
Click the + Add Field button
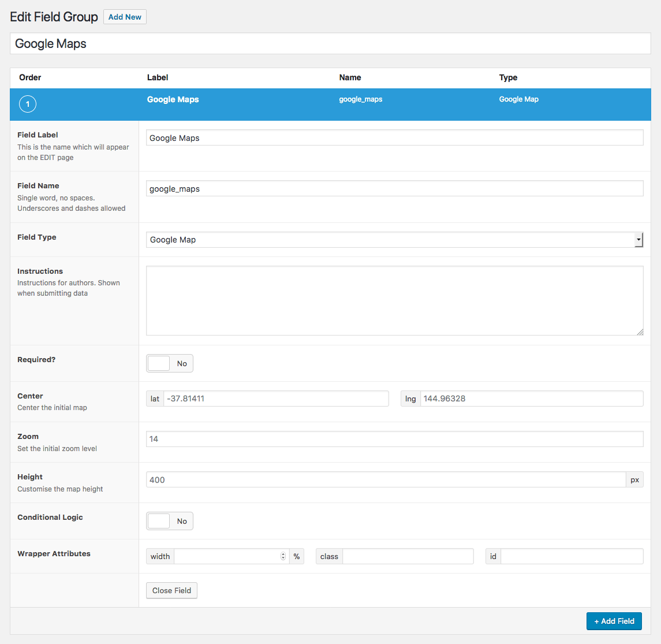(x=614, y=621)
